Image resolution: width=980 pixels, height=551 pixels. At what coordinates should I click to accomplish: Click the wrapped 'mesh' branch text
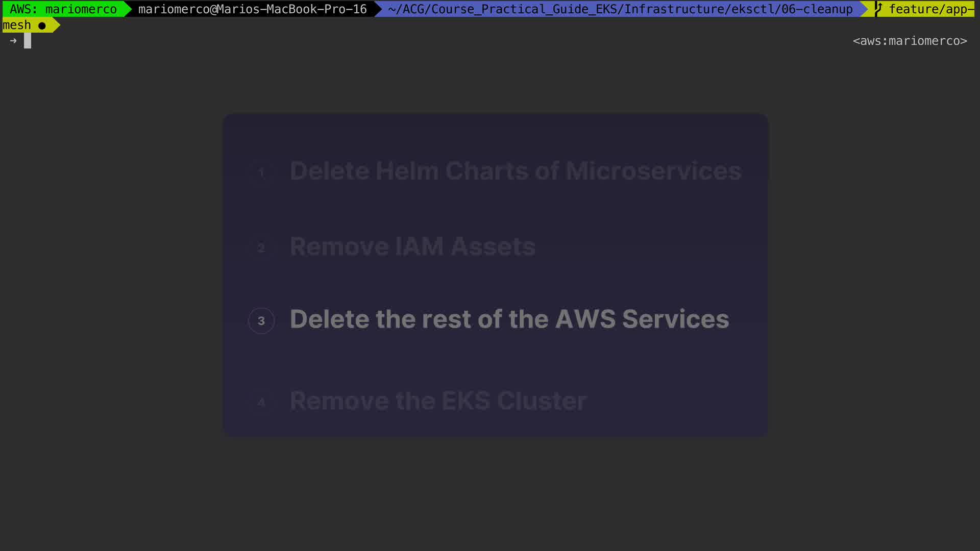click(x=17, y=25)
